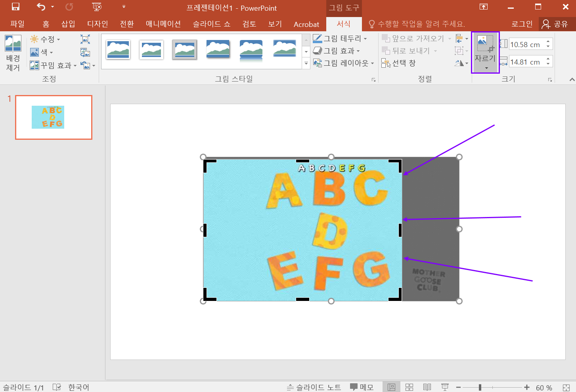Viewport: 576px width, 392px height.
Task: Click the shape width field showing 14.81 cm
Action: [526, 62]
